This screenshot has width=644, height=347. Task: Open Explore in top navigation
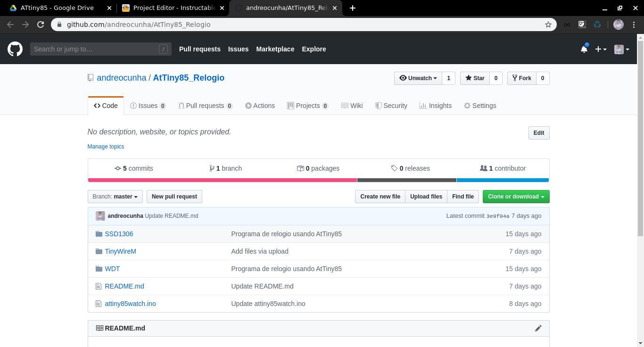314,49
